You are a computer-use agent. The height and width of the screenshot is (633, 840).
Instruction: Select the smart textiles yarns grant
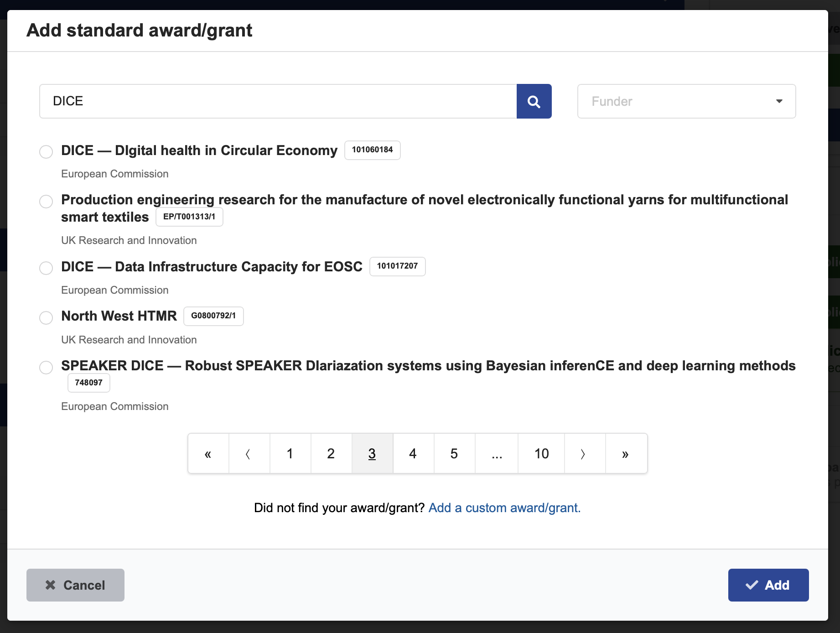pyautogui.click(x=46, y=201)
